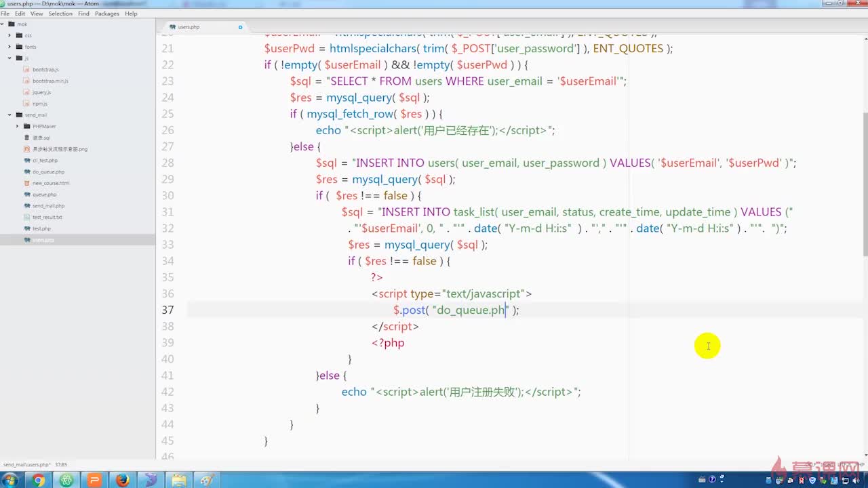Open the Edit menu
Image resolution: width=868 pixels, height=488 pixels.
[x=20, y=14]
